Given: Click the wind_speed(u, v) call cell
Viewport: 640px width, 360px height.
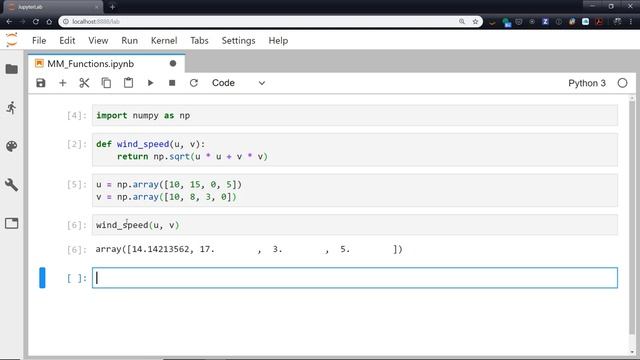Looking at the screenshot, I should 355,225.
